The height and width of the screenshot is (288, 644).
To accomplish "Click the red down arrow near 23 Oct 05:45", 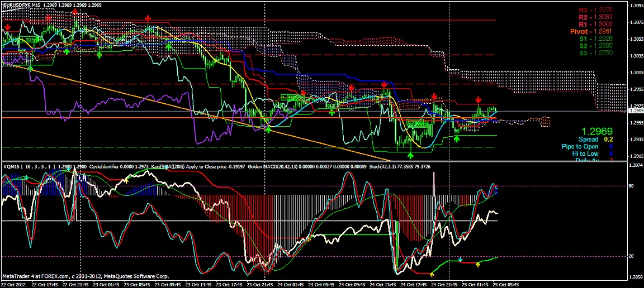I will (x=148, y=18).
